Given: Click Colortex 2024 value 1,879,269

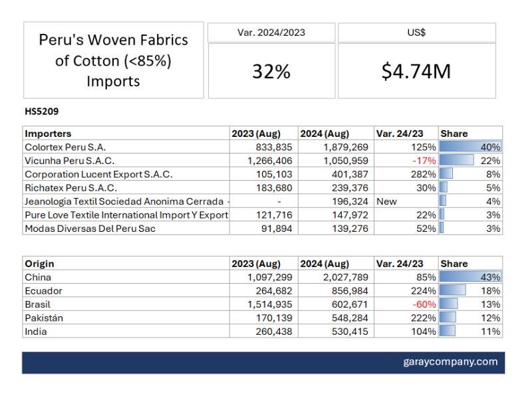Looking at the screenshot, I should 346,147.
